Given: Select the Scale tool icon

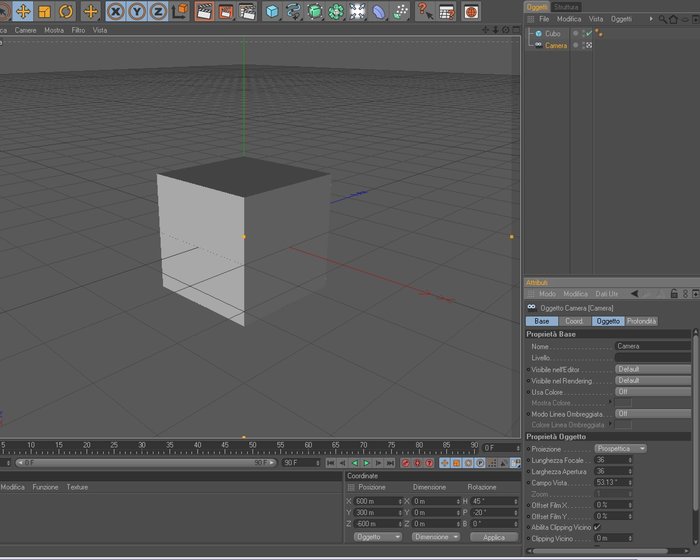Looking at the screenshot, I should pyautogui.click(x=44, y=11).
